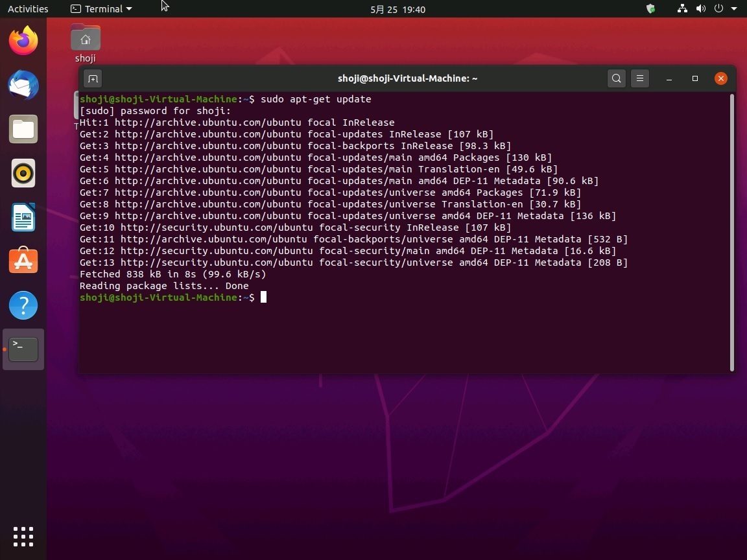The height and width of the screenshot is (560, 747).
Task: Open the shoji home folder on desktop
Action: (86, 41)
